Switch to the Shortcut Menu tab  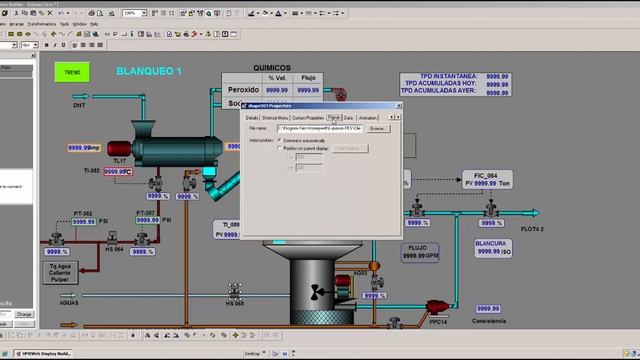tap(275, 118)
